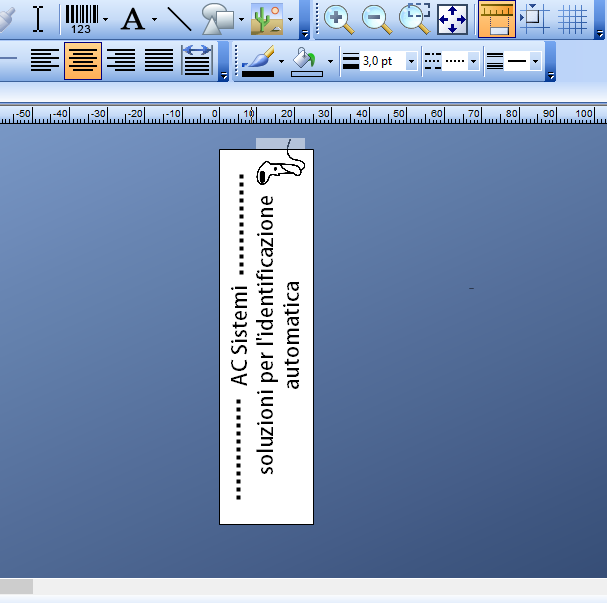
Task: Toggle center text alignment
Action: click(83, 60)
